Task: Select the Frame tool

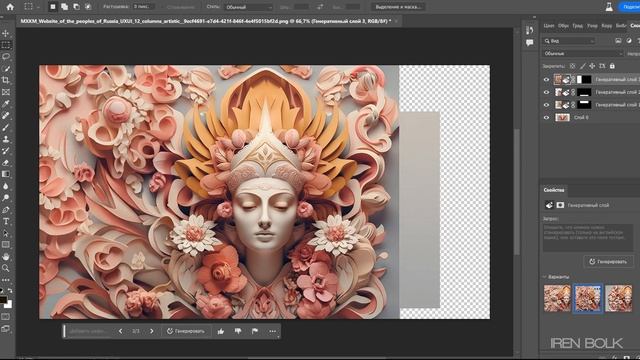Action: pos(6,92)
